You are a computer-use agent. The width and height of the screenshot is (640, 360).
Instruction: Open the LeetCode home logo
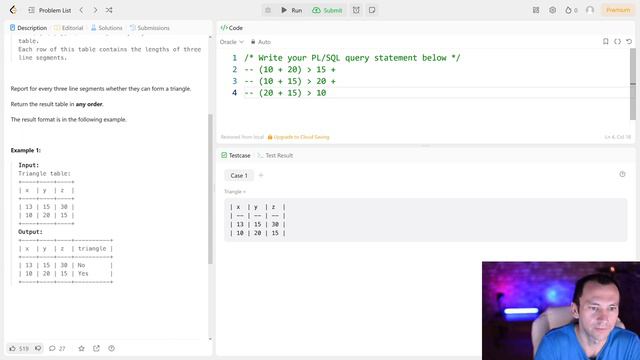[13, 10]
